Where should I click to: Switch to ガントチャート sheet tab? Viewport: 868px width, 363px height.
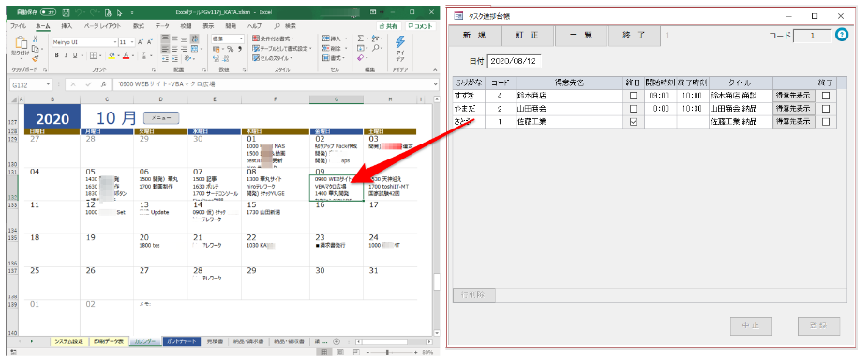(x=181, y=341)
